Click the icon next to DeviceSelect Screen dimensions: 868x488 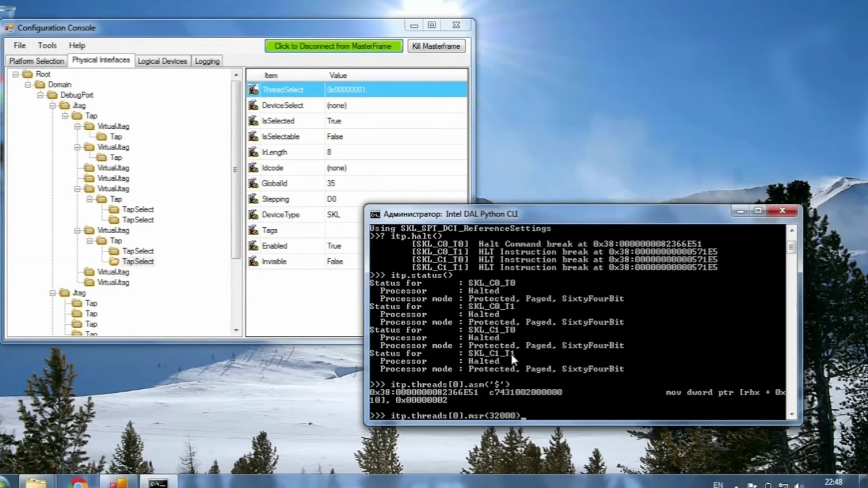254,105
